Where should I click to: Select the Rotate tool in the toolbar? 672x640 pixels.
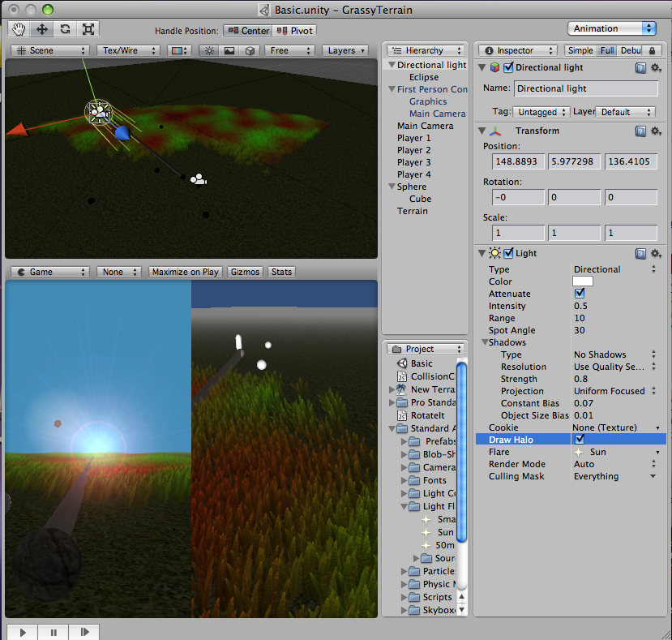pos(65,28)
